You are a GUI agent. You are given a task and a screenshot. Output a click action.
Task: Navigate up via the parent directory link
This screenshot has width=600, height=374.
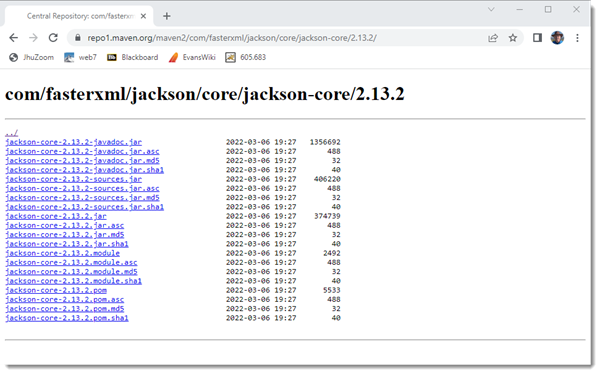[11, 133]
